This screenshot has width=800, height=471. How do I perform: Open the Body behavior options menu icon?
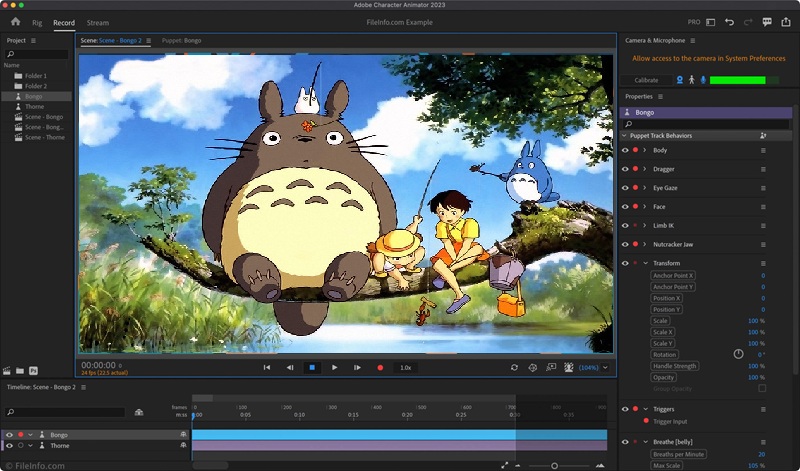click(763, 151)
